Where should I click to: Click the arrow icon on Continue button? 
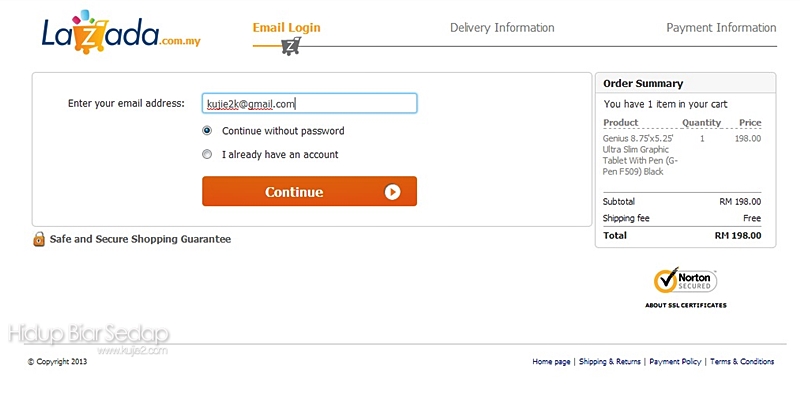pos(392,192)
